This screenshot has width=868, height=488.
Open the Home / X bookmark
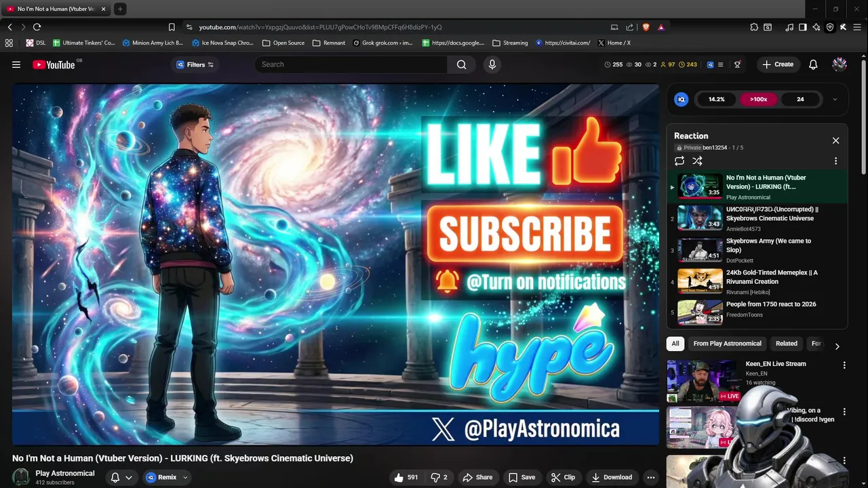(x=614, y=43)
